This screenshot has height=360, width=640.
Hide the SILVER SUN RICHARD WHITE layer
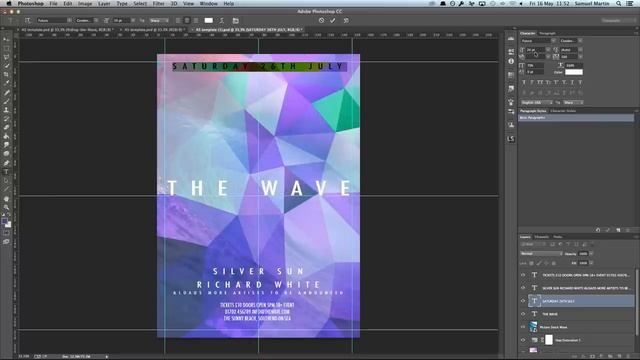(x=523, y=288)
